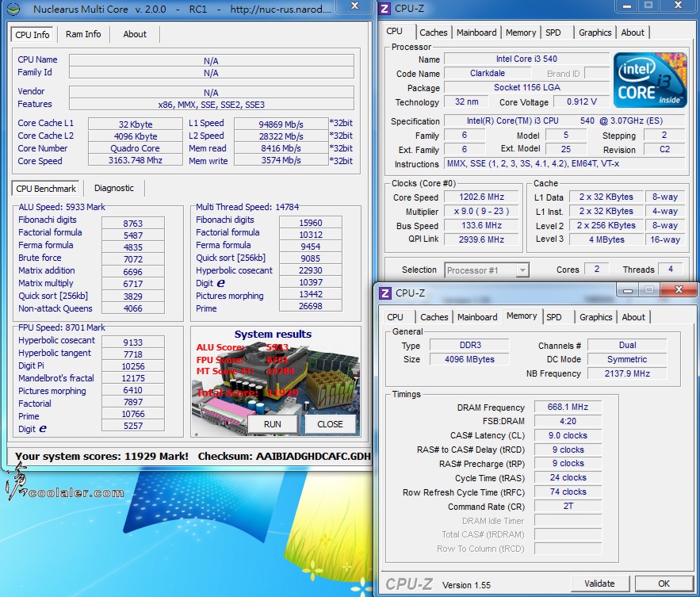Click the Mem read value "8416 Mb/s"

(x=281, y=148)
